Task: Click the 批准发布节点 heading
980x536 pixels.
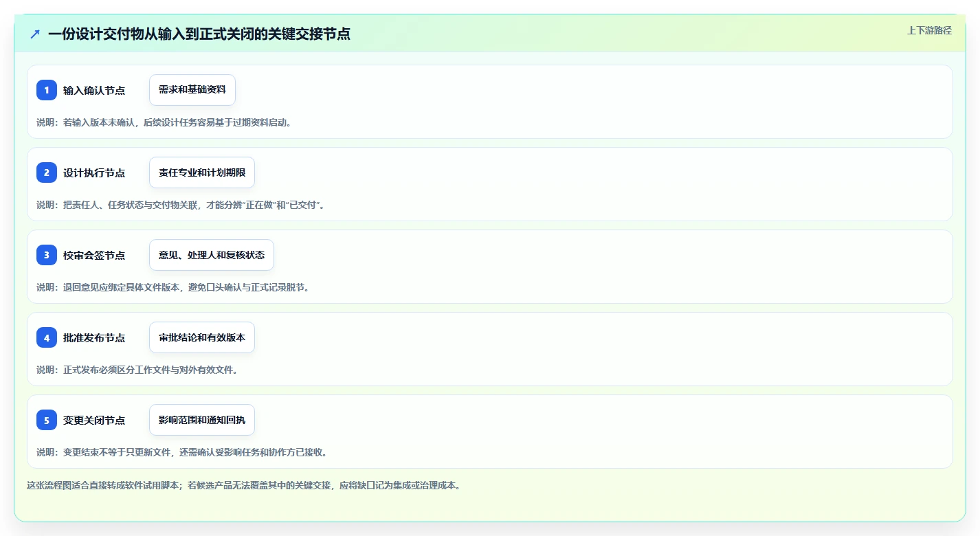Action: [94, 337]
